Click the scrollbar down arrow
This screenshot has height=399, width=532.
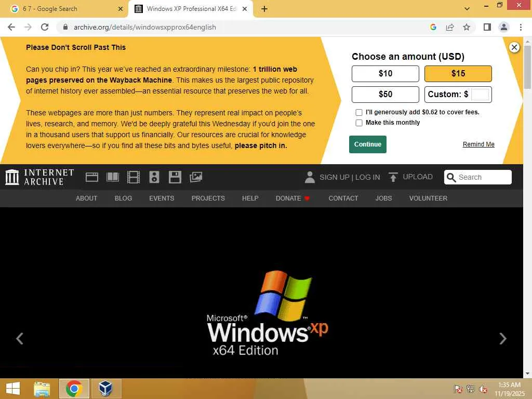[x=527, y=374]
